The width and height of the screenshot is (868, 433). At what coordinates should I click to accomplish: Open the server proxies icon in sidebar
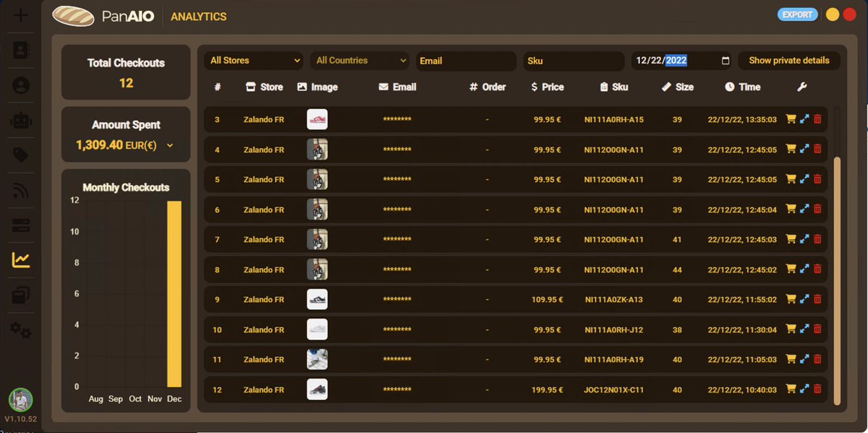click(21, 225)
